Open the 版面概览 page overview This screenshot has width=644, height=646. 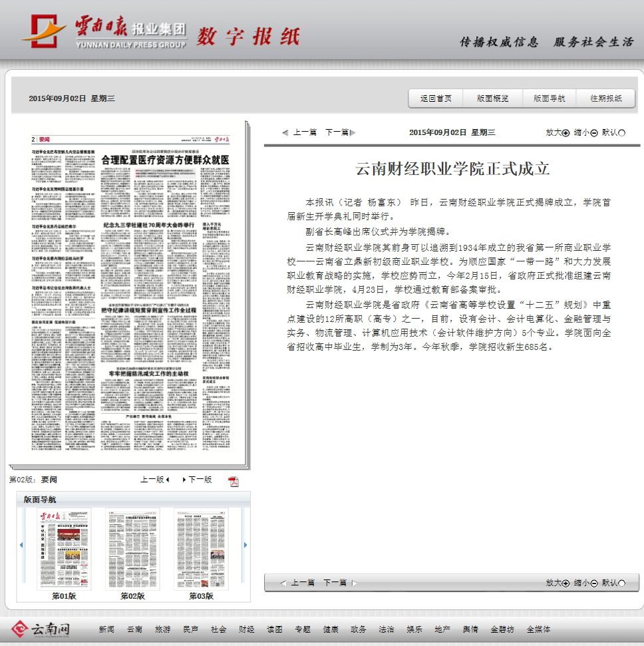pos(492,98)
